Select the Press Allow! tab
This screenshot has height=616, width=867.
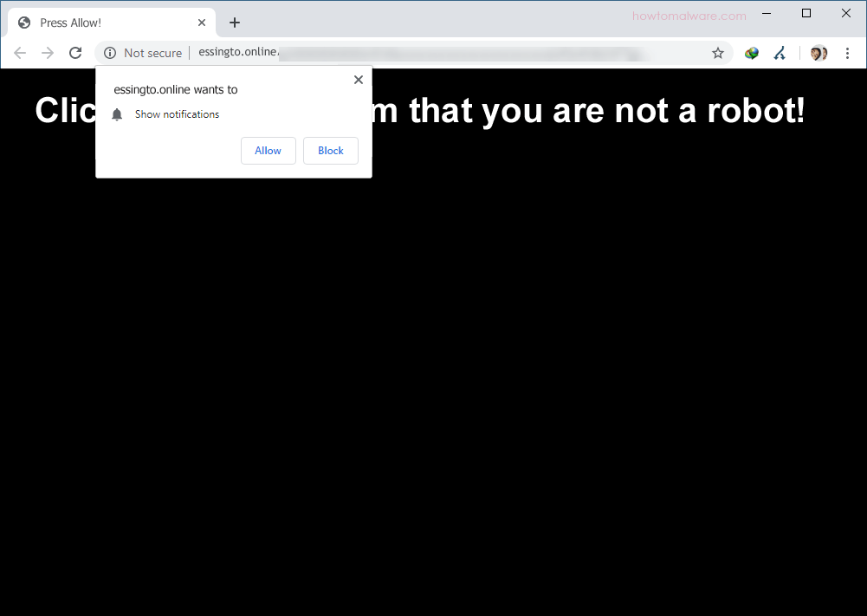pos(95,22)
